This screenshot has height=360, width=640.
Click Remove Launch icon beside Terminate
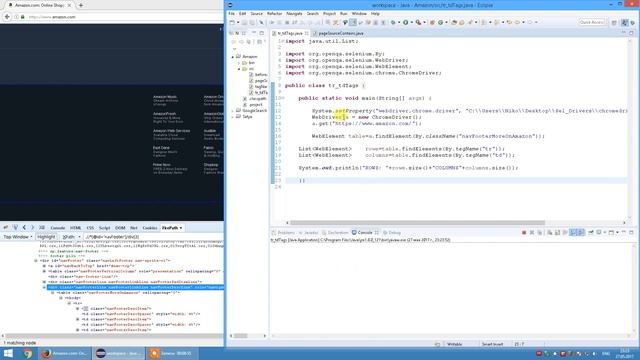point(532,233)
